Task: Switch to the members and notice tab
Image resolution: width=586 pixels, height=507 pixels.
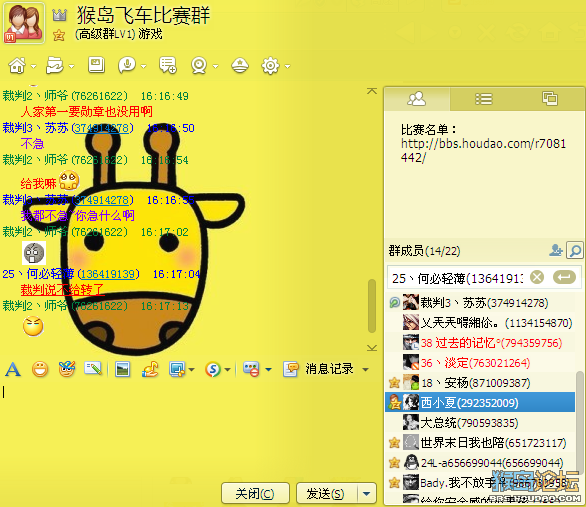Action: [416, 99]
